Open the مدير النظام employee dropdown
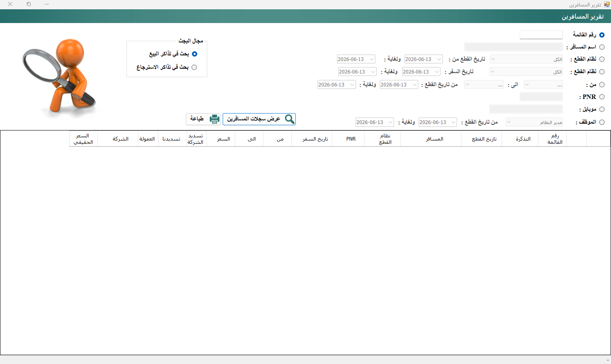 coord(534,122)
